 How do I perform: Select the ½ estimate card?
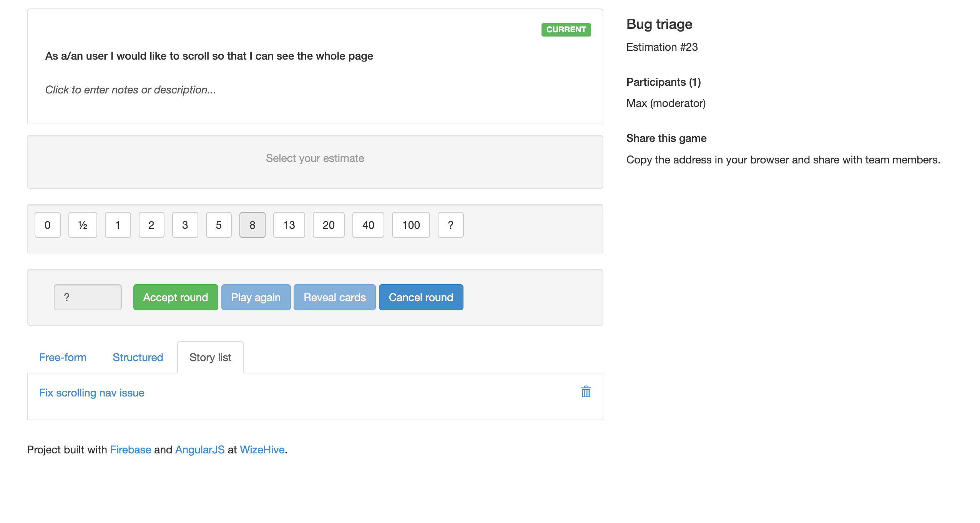(x=82, y=225)
